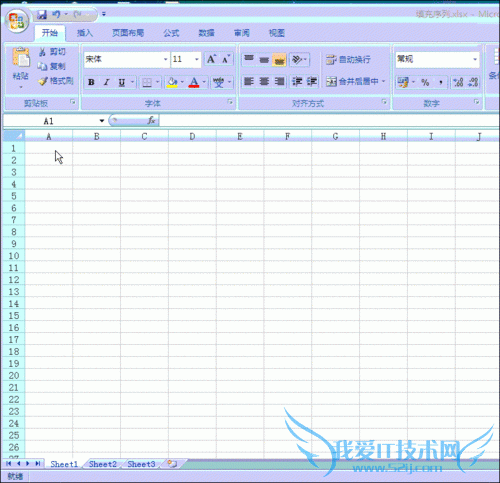This screenshot has height=483, width=500.
Task: Open the Sheet3 worksheet tab
Action: coord(141,464)
